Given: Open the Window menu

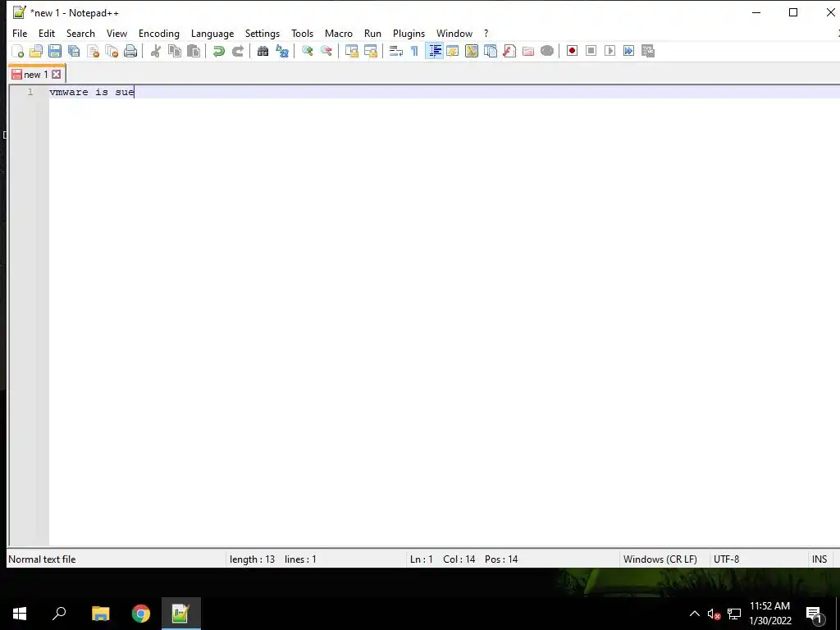Looking at the screenshot, I should [454, 33].
